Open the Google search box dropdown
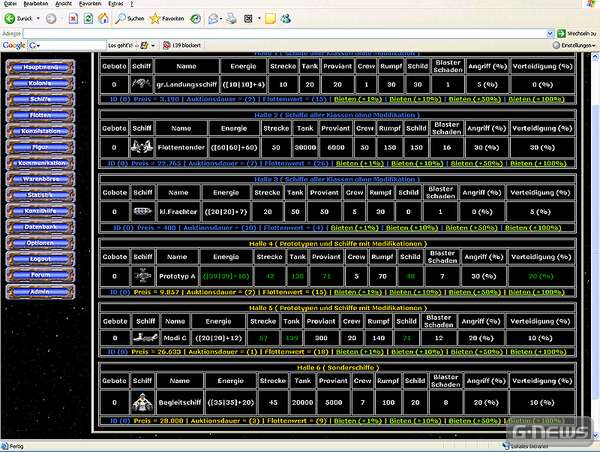 pyautogui.click(x=38, y=46)
